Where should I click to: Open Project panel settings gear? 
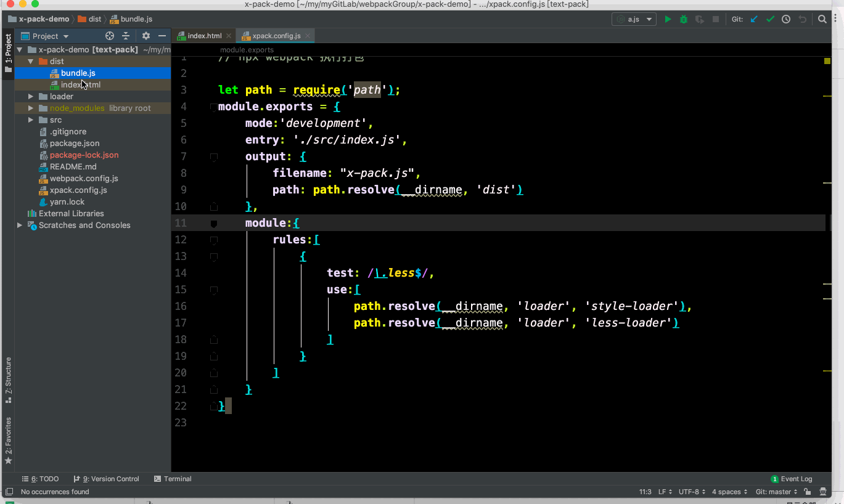click(146, 36)
